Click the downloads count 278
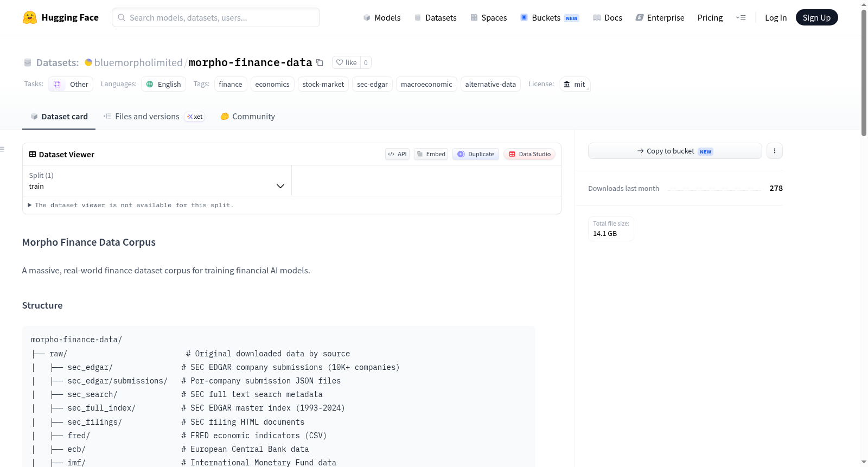Image resolution: width=868 pixels, height=467 pixels. tap(776, 188)
